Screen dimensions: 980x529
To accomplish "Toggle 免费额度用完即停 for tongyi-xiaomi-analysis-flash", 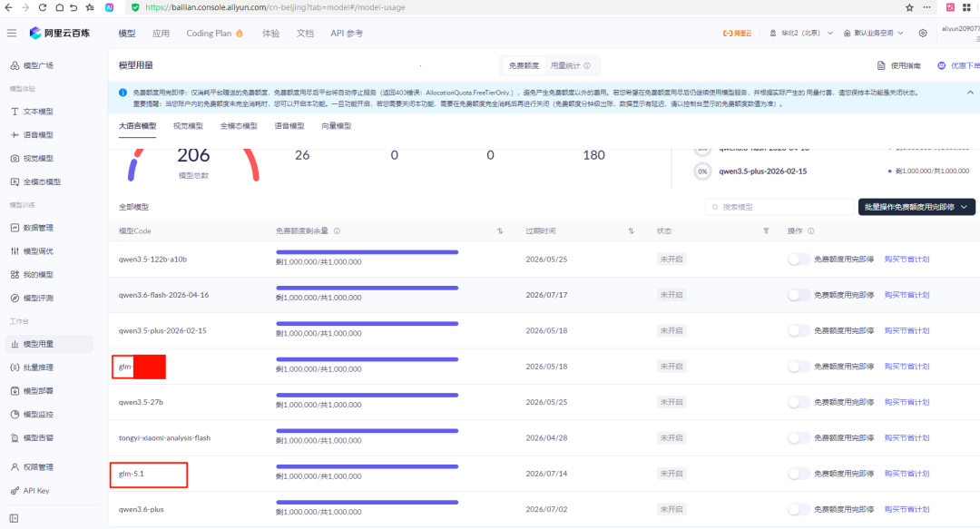I will 799,437.
